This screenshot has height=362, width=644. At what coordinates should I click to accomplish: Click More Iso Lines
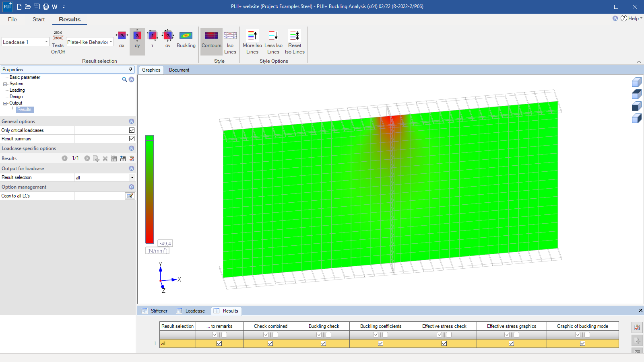point(252,42)
